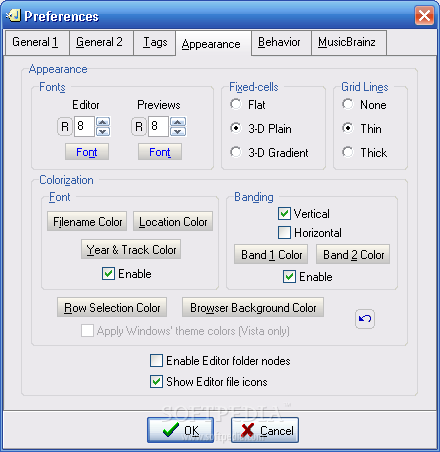Choose the Row Selection Color
Viewport: 440px width, 452px height.
(x=112, y=307)
